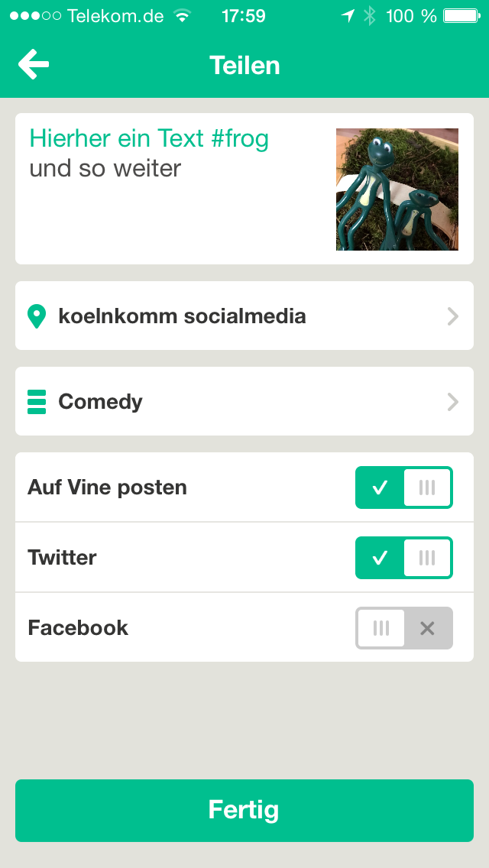Tap the Wi-Fi signal icon

click(x=182, y=16)
